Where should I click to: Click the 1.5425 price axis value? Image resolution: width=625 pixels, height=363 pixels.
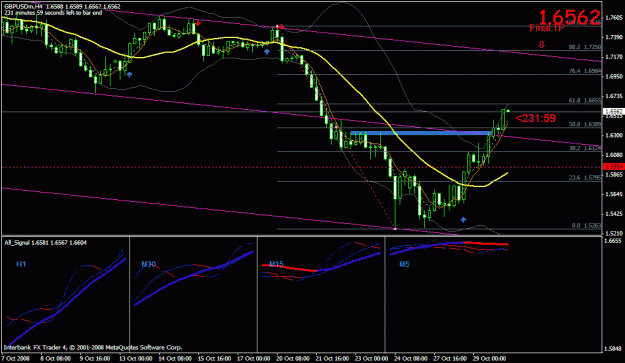pyautogui.click(x=614, y=214)
